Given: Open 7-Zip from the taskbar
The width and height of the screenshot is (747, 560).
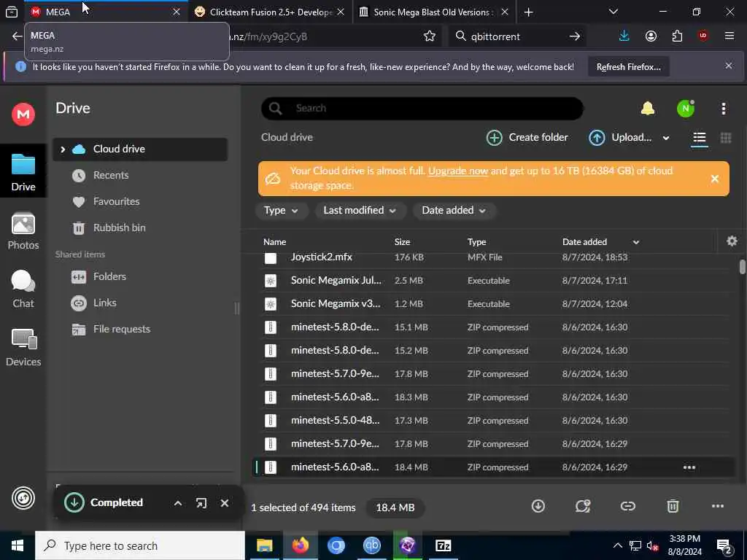Looking at the screenshot, I should (443, 545).
